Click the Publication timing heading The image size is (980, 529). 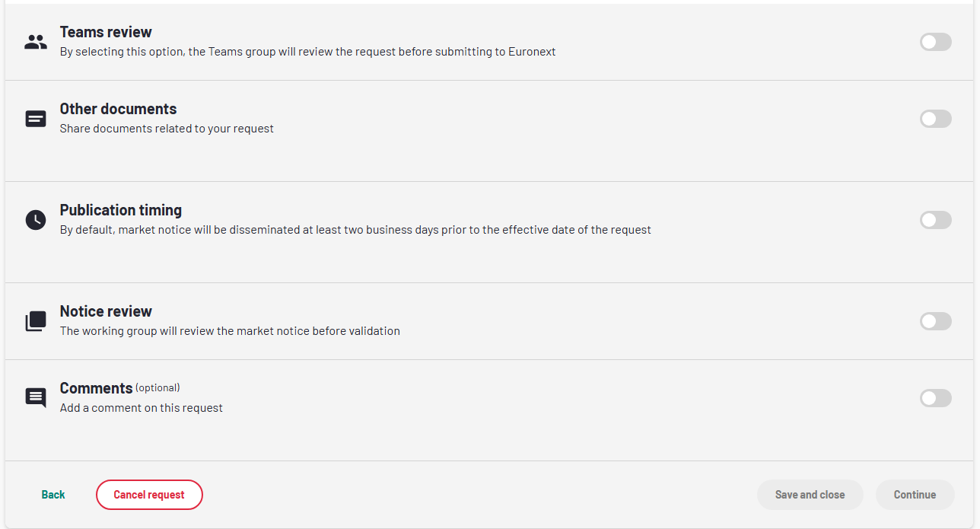coord(121,210)
